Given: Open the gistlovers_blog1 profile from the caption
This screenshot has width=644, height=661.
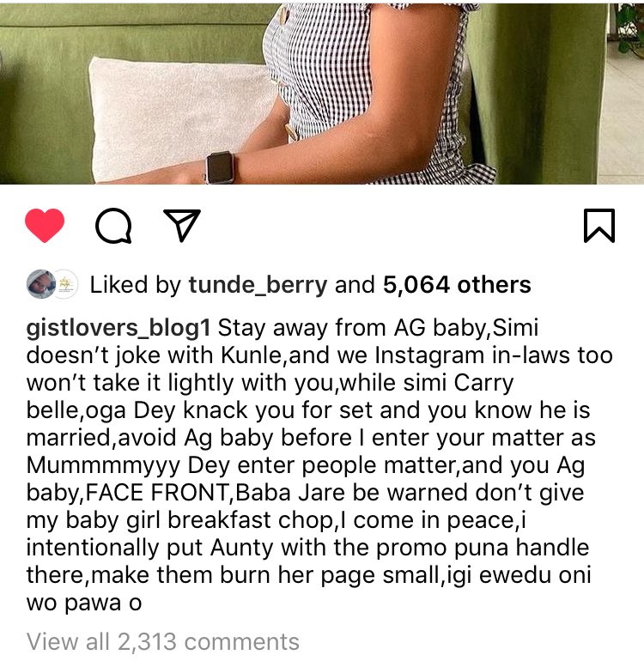Looking at the screenshot, I should click(x=118, y=329).
